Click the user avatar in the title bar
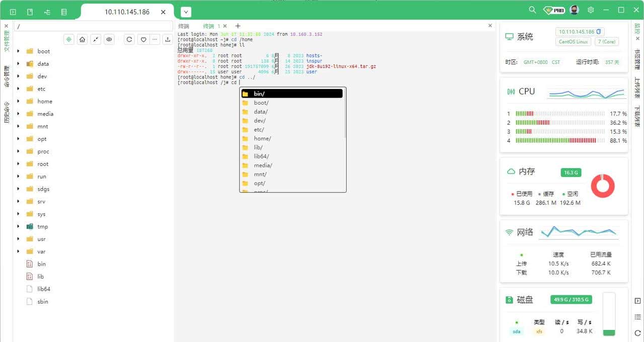The height and width of the screenshot is (342, 644). click(x=574, y=10)
